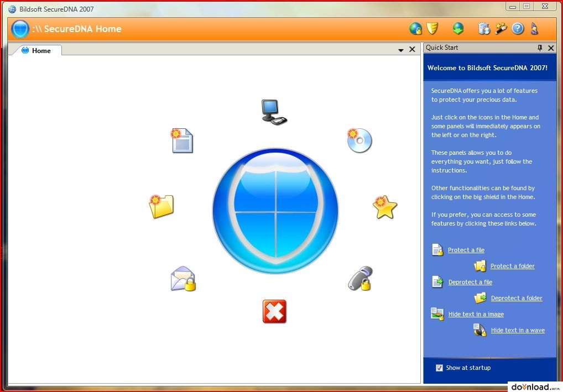Viewport: 563px width, 392px height.
Task: Click the "Quick Start" panel title
Action: click(x=442, y=48)
